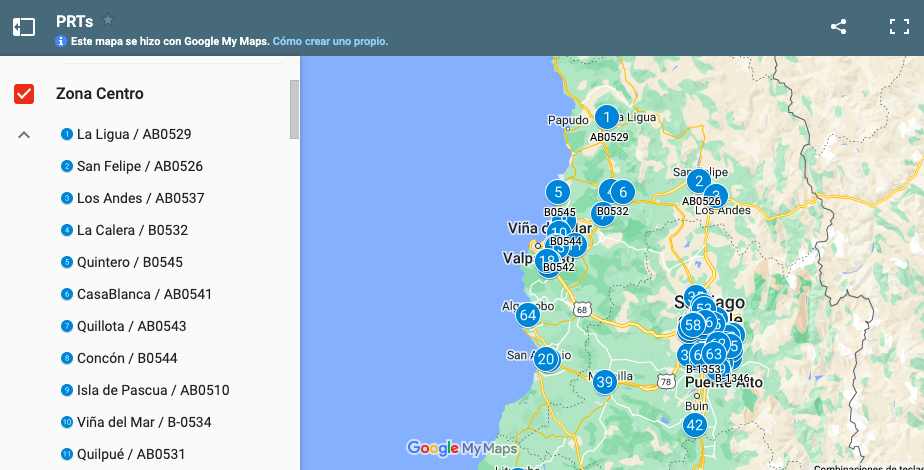The height and width of the screenshot is (470, 924).
Task: Click map marker 58 in Santiago
Action: point(693,325)
